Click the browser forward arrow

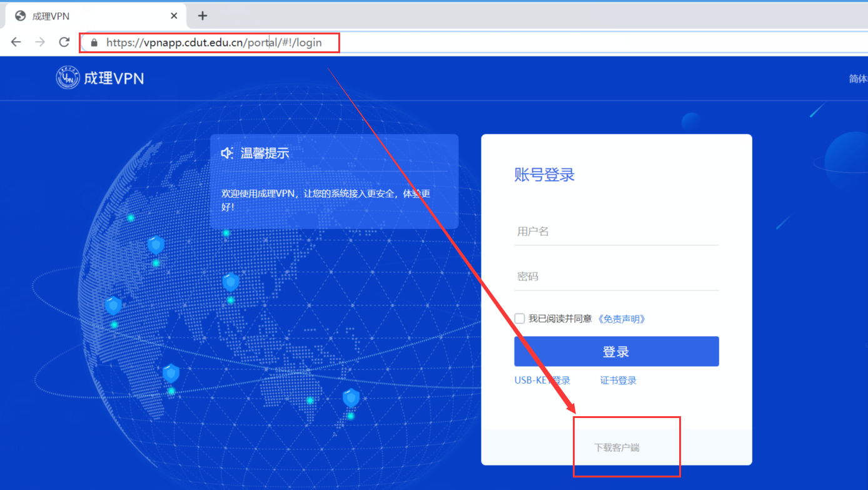40,42
